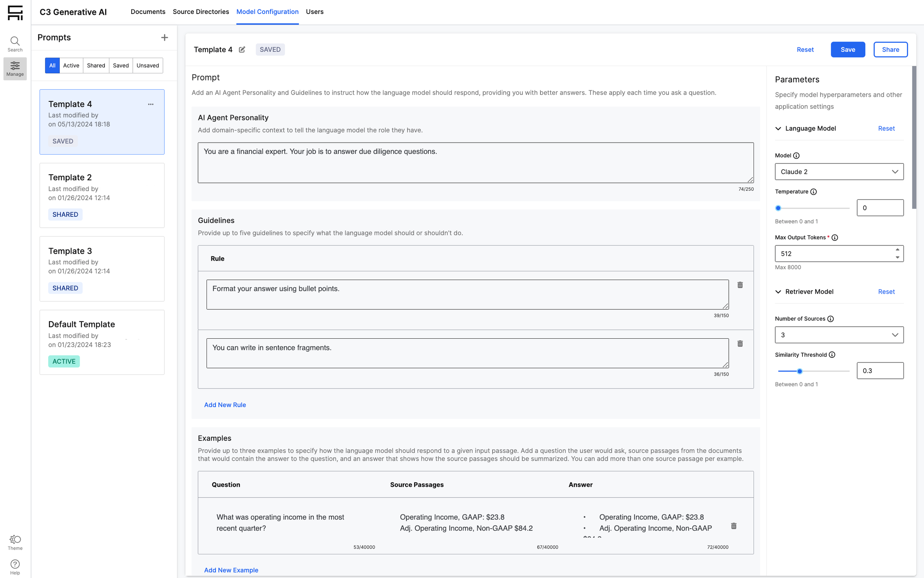
Task: Collapse the Language Model section
Action: click(x=778, y=128)
